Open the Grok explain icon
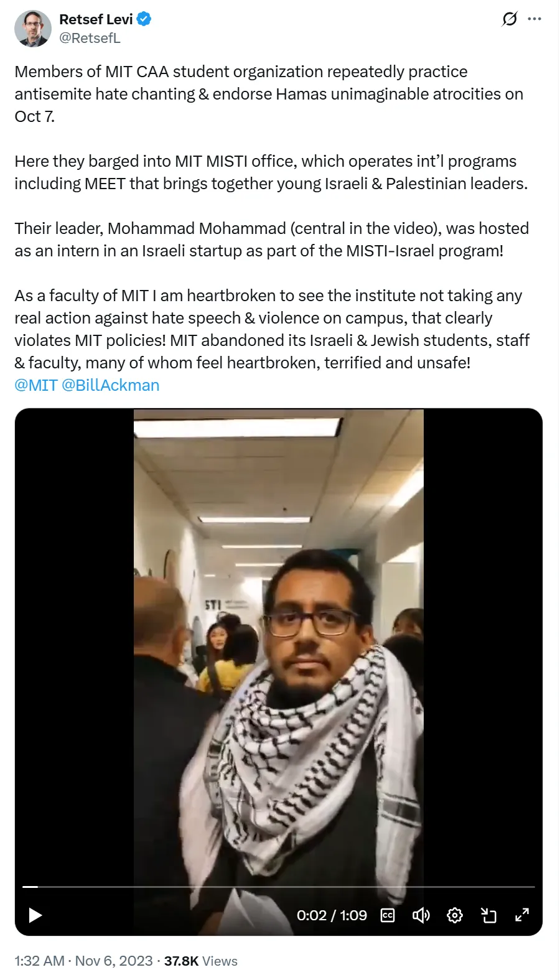The image size is (560, 980). 510,19
